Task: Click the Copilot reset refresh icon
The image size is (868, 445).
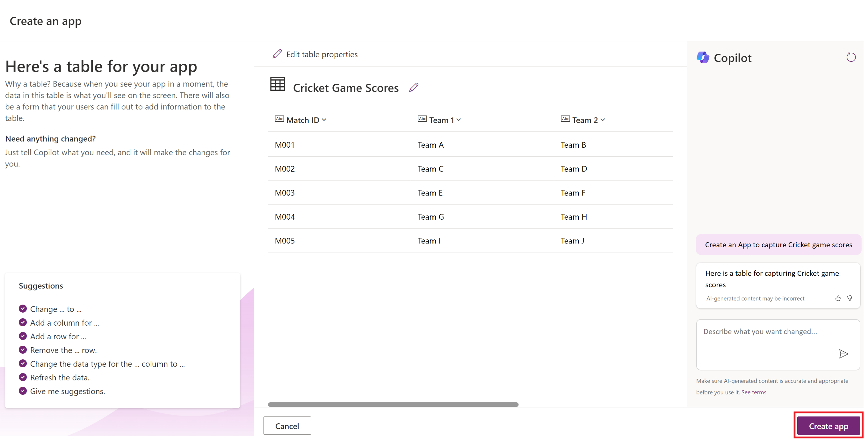Action: coord(850,58)
